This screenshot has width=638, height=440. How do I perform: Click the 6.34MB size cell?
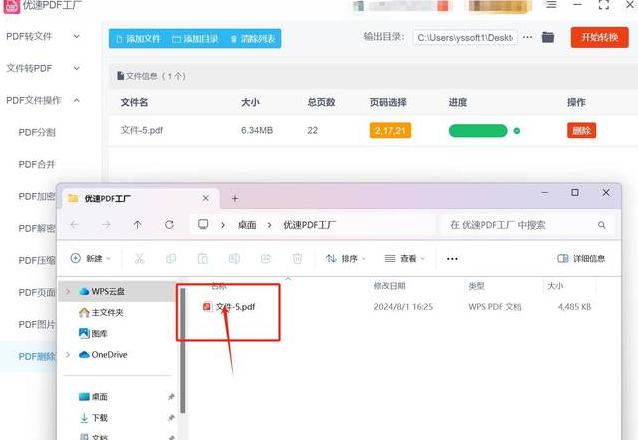click(257, 130)
